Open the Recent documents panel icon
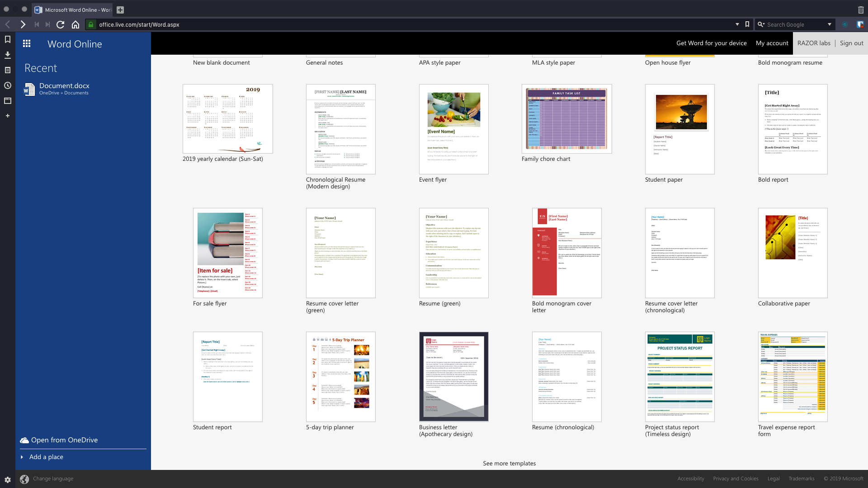 point(7,85)
